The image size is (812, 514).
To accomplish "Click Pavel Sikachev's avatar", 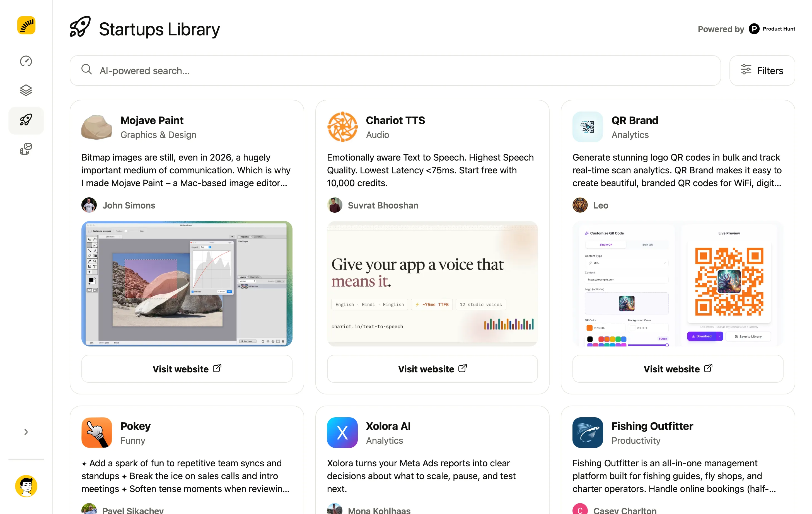I will tap(89, 509).
